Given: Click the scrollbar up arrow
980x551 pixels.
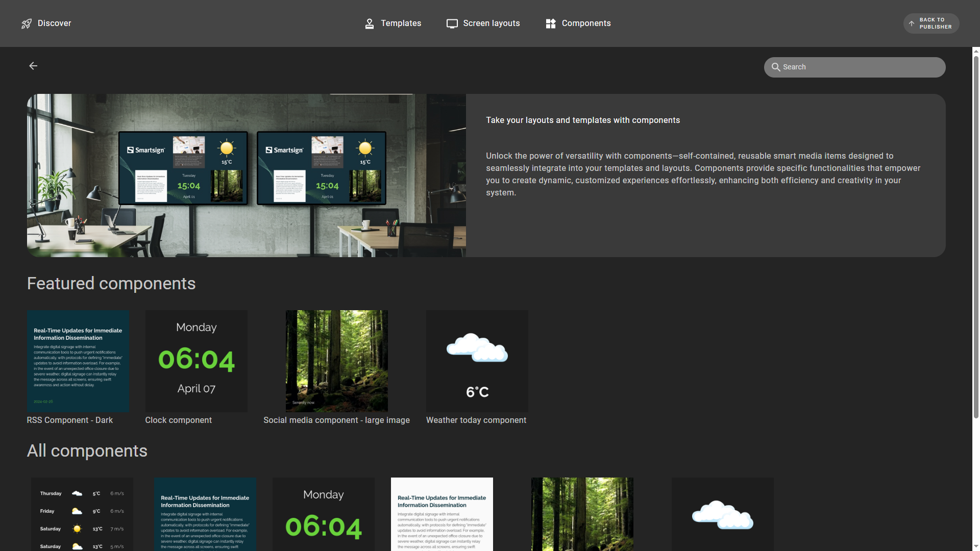Looking at the screenshot, I should [x=976, y=51].
